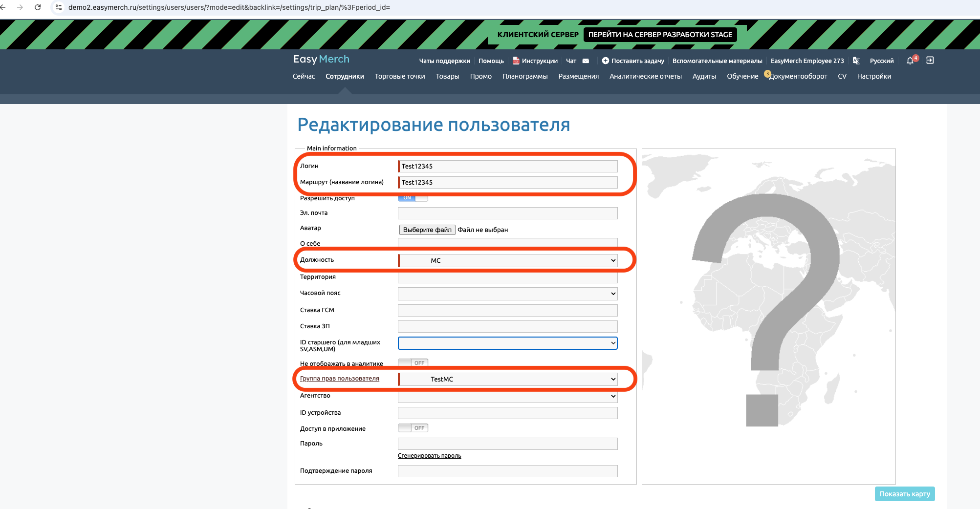This screenshot has width=980, height=509.
Task: Open the Группа прав пользователя dropdown
Action: pyautogui.click(x=508, y=379)
